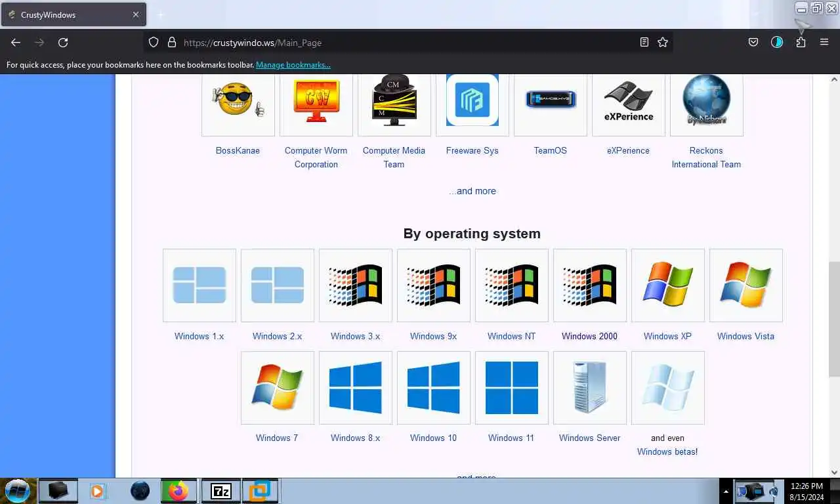Screen dimensions: 840x504
Task: Open the BossKanae sunglasses emoji icon
Action: (x=238, y=100)
